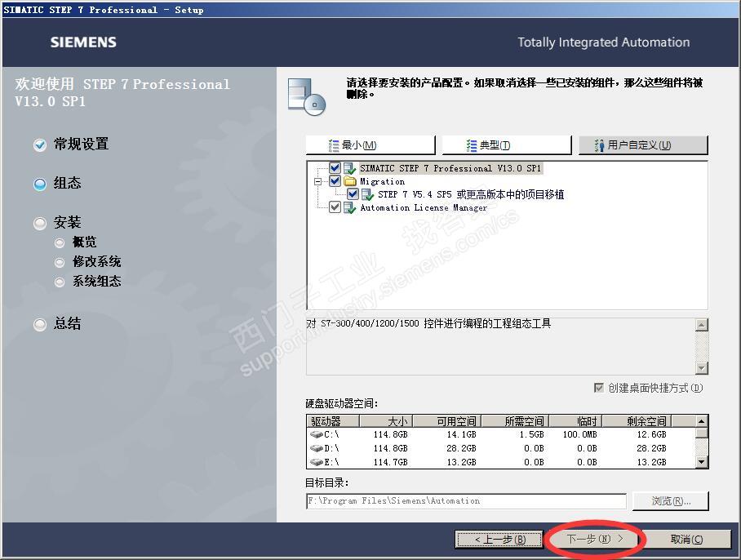Select the 典型(T) typical configuration button
The width and height of the screenshot is (741, 560).
coord(507,145)
